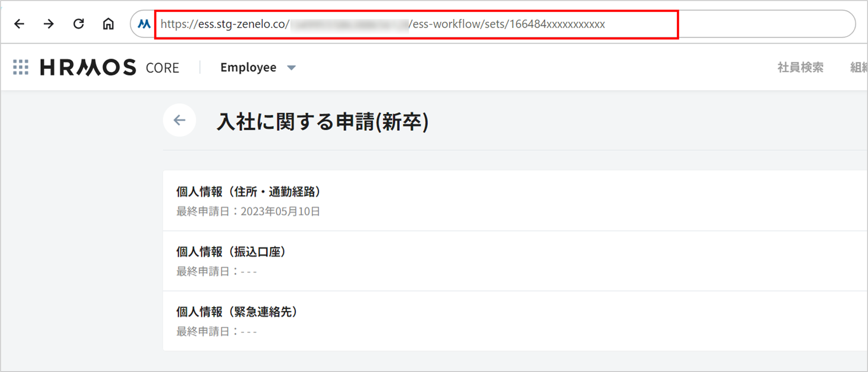Click the site icon in the address bar
868x372 pixels.
tap(144, 24)
